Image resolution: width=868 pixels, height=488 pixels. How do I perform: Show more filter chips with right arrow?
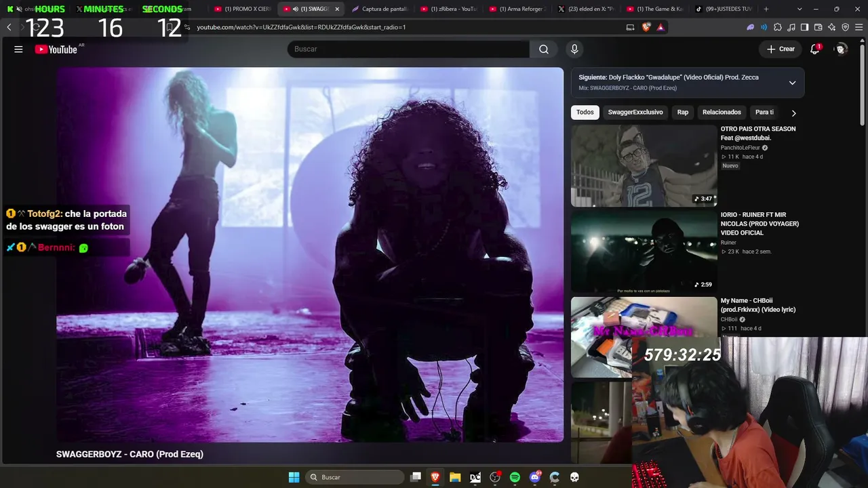coord(793,113)
